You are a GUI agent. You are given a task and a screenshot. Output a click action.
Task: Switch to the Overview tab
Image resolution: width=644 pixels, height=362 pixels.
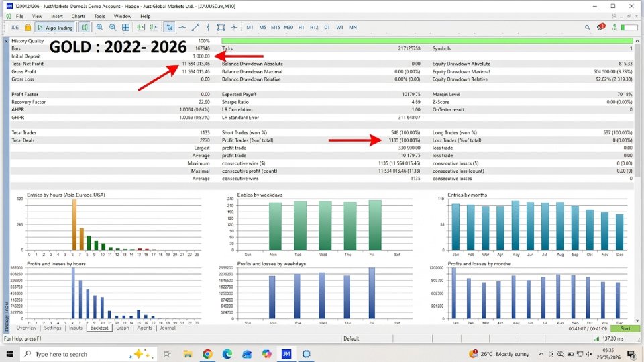click(26, 328)
